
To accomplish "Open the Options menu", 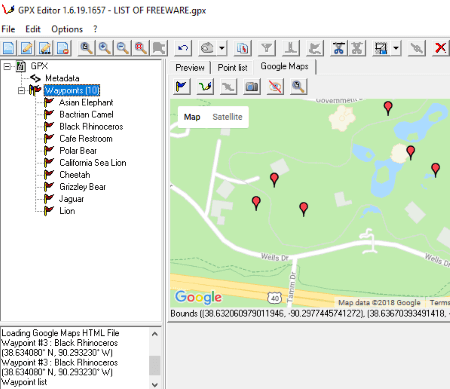I will point(67,29).
